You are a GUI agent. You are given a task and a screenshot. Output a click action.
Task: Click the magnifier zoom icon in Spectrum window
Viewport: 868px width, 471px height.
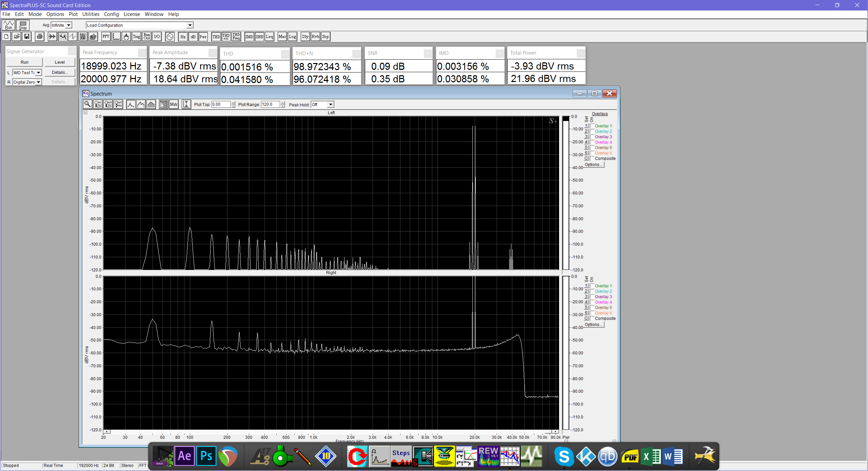pyautogui.click(x=87, y=104)
